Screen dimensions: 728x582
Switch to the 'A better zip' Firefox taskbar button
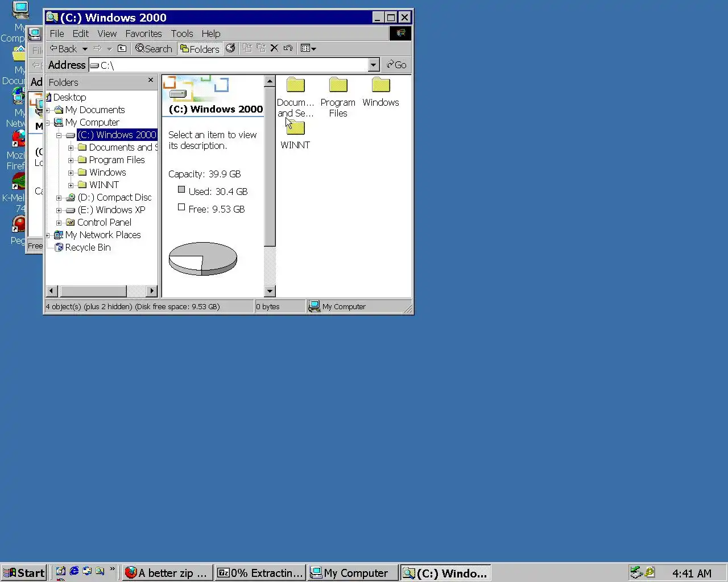click(x=168, y=573)
